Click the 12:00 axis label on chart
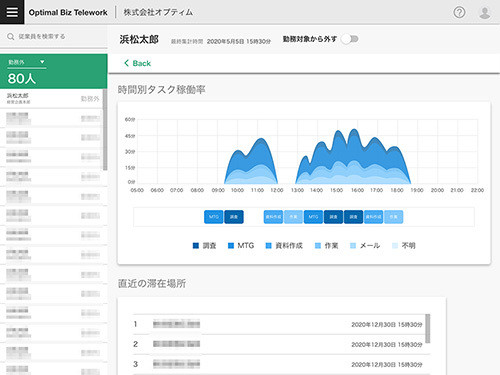 click(277, 190)
